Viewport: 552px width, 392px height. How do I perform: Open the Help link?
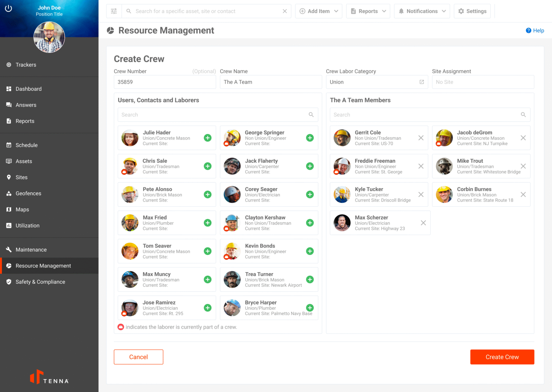[x=535, y=31]
